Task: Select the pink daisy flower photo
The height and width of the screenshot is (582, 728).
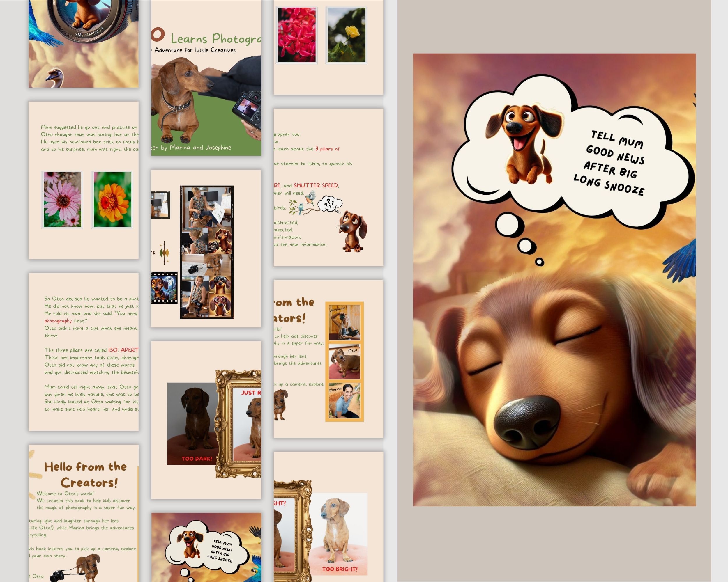Action: pyautogui.click(x=63, y=200)
